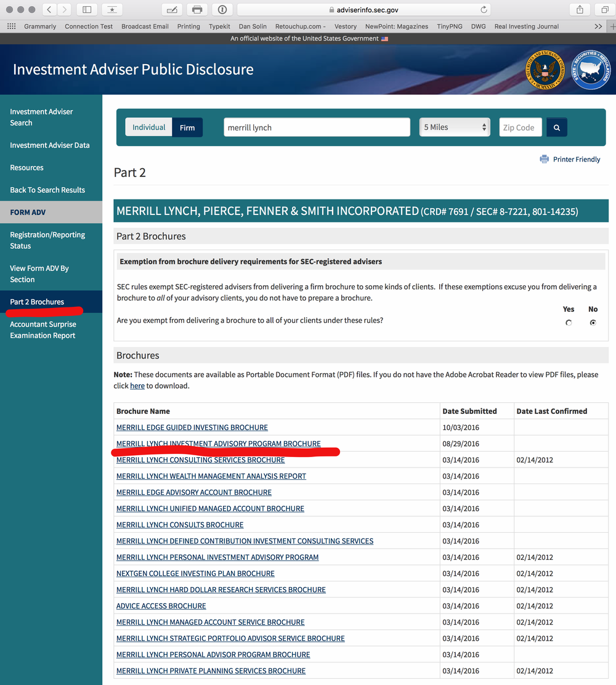Toggle the Safari sidebar icon
This screenshot has width=616, height=685.
(87, 10)
